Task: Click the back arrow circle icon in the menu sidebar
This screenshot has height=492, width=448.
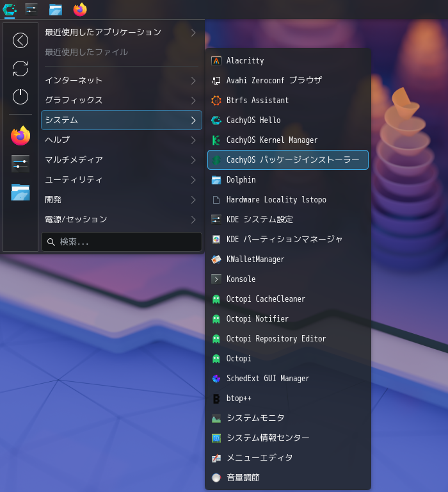Action: click(20, 40)
